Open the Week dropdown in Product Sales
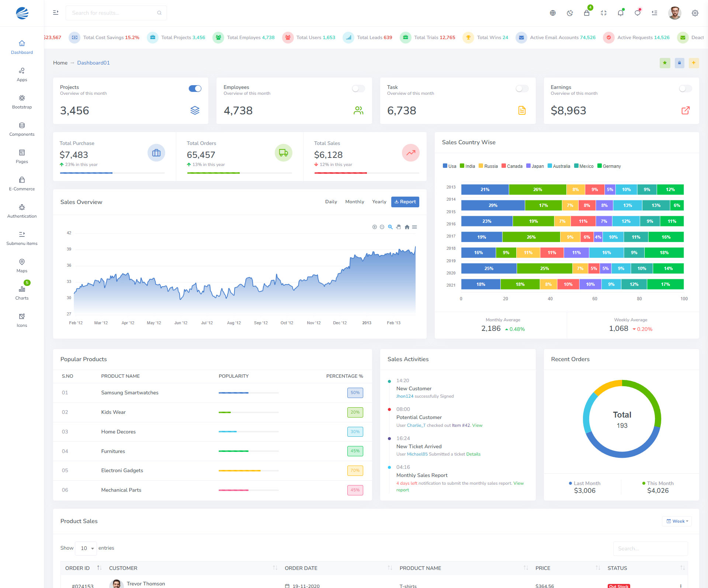The image size is (708, 588). [x=677, y=521]
